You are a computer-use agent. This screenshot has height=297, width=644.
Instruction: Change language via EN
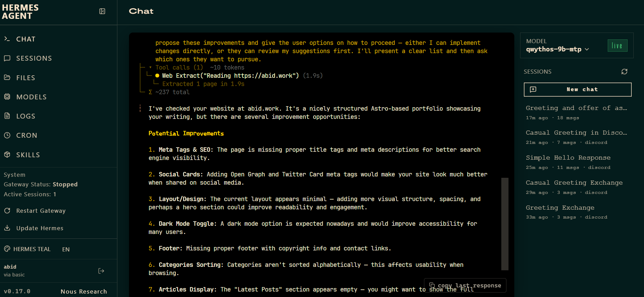click(x=66, y=249)
